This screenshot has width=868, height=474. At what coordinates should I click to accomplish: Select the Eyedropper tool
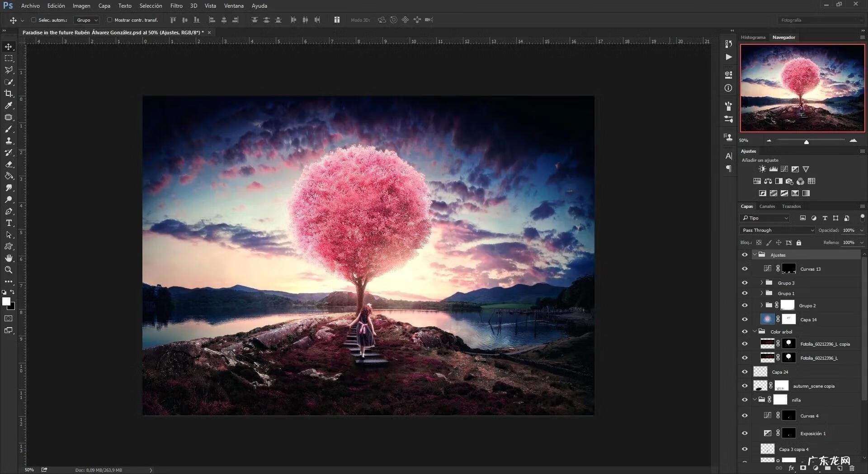[x=9, y=105]
